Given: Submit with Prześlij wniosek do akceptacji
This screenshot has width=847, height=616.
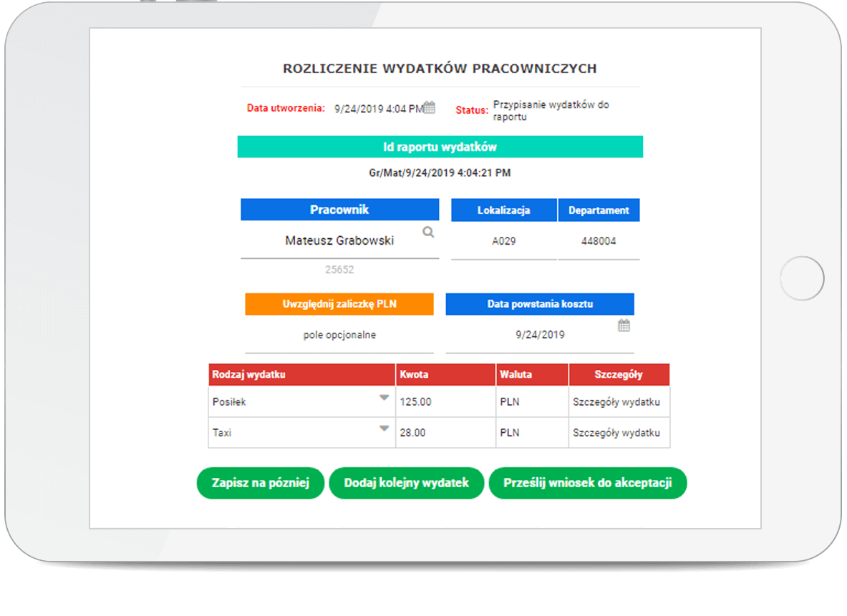Looking at the screenshot, I should [x=587, y=483].
